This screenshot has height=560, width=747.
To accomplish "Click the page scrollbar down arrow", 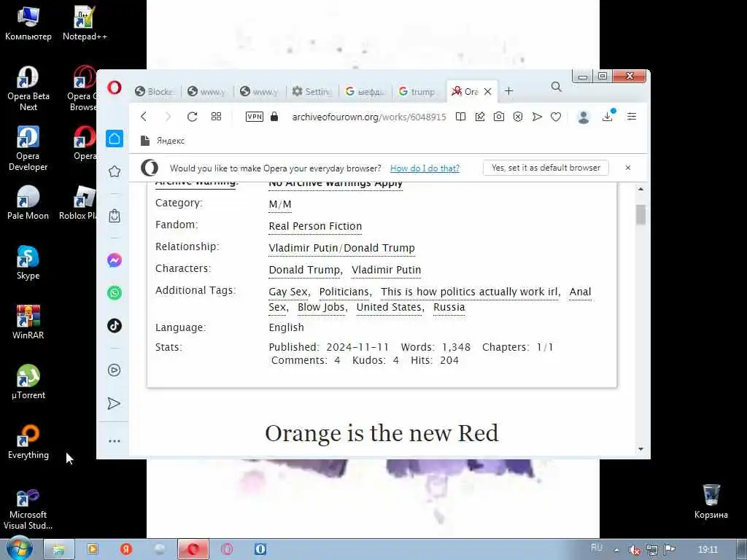I will 640,449.
